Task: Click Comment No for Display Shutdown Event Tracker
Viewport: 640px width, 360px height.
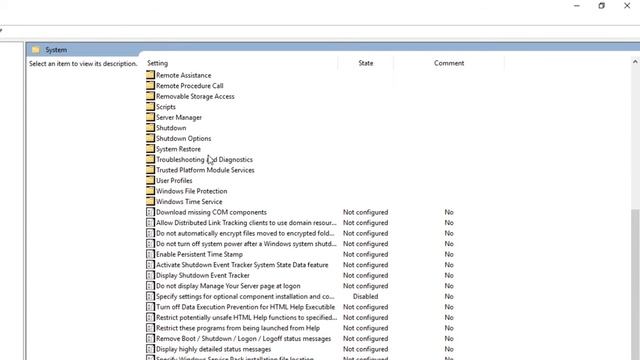Action: tap(449, 276)
